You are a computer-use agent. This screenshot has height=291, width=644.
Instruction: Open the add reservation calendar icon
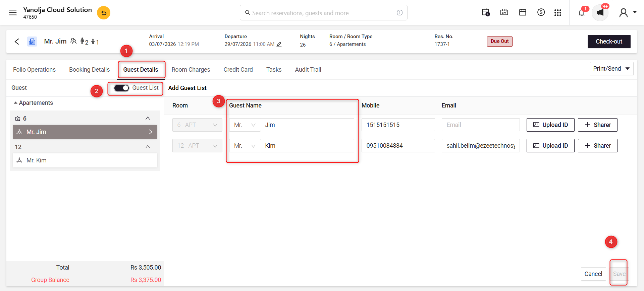click(x=486, y=13)
